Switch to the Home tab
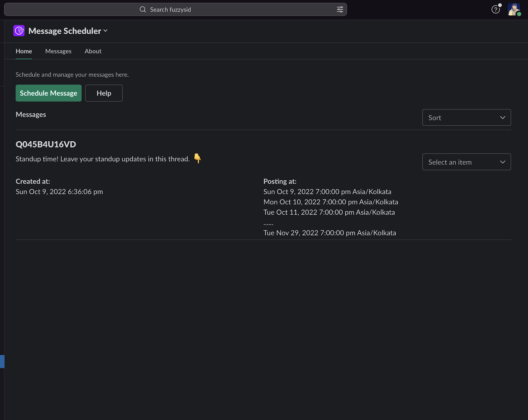The image size is (528, 420). point(24,51)
